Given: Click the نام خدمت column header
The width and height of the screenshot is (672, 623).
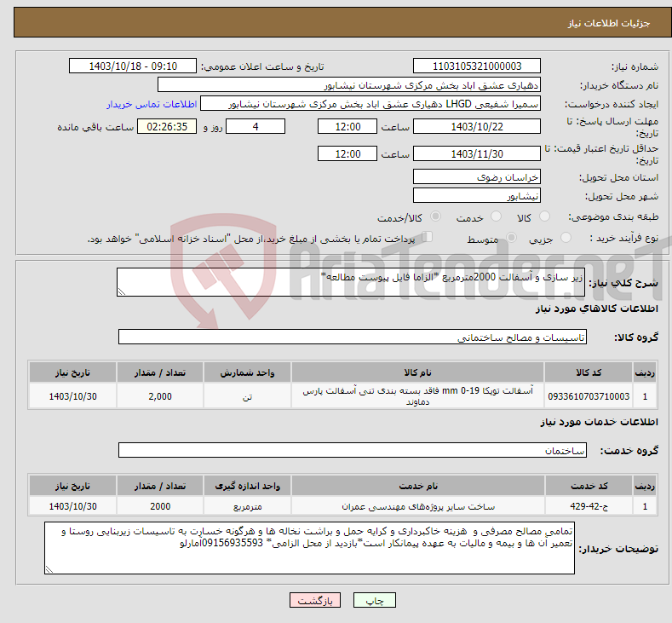Looking at the screenshot, I should pyautogui.click(x=418, y=486).
